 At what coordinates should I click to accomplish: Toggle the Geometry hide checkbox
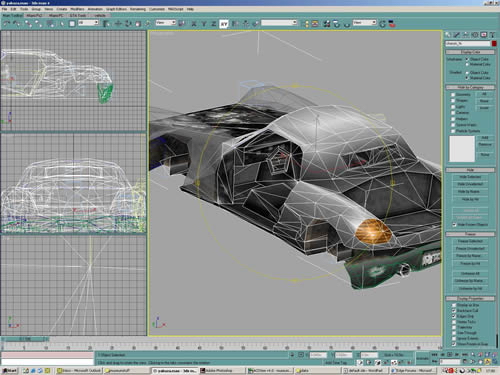click(x=453, y=95)
